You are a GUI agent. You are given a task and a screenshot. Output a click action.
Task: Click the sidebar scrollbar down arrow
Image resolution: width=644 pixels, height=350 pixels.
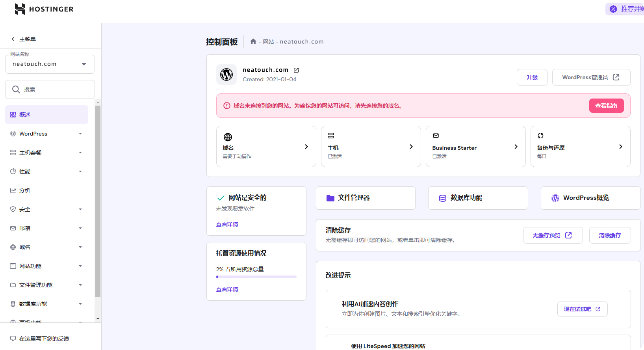[98, 319]
